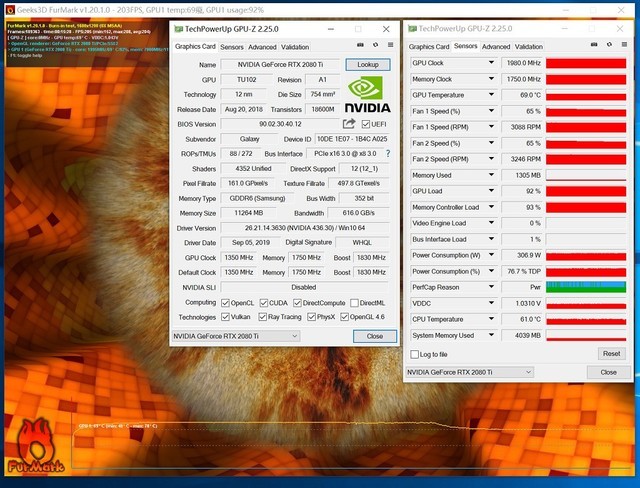
Task: Toggle the Vulkan checkbox
Action: [x=225, y=317]
